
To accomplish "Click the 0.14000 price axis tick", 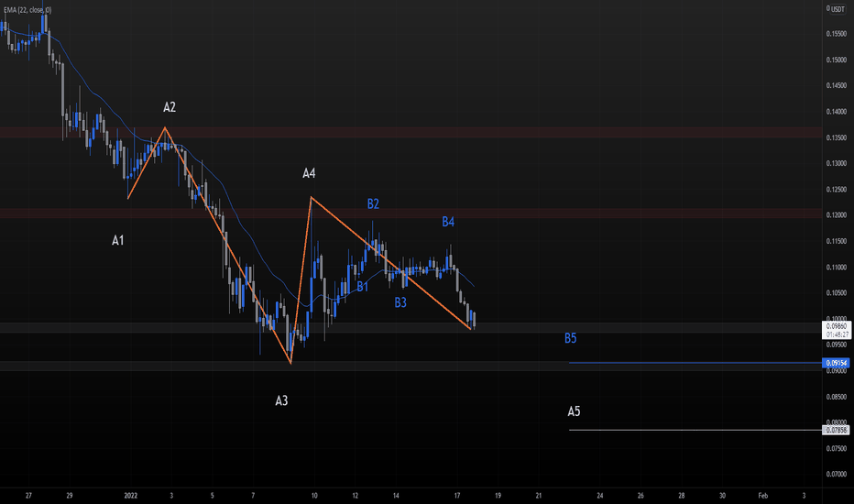I will pos(837,112).
